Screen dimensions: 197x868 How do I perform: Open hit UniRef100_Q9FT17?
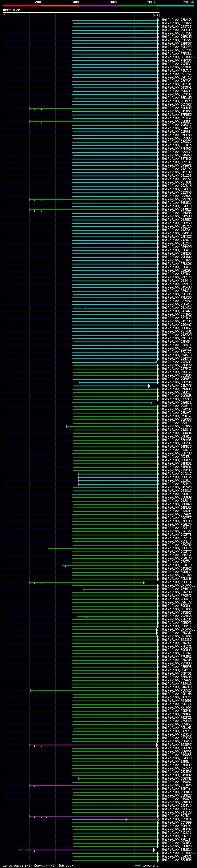[x=177, y=78]
